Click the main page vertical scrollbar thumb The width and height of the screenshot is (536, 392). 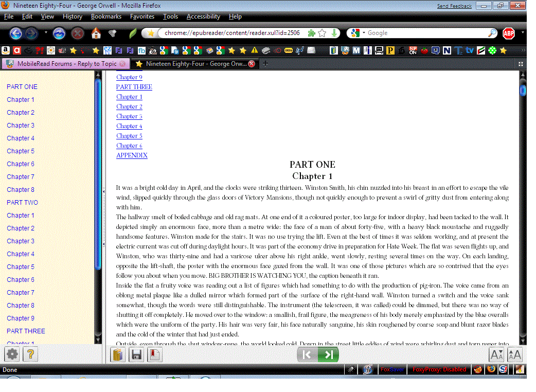[523, 91]
